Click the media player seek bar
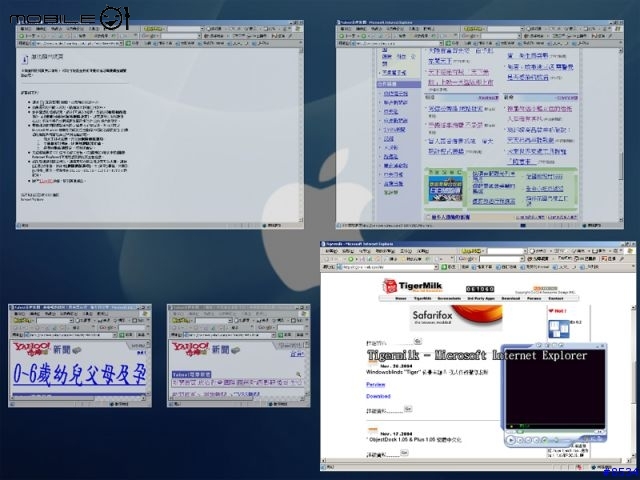 [555, 431]
